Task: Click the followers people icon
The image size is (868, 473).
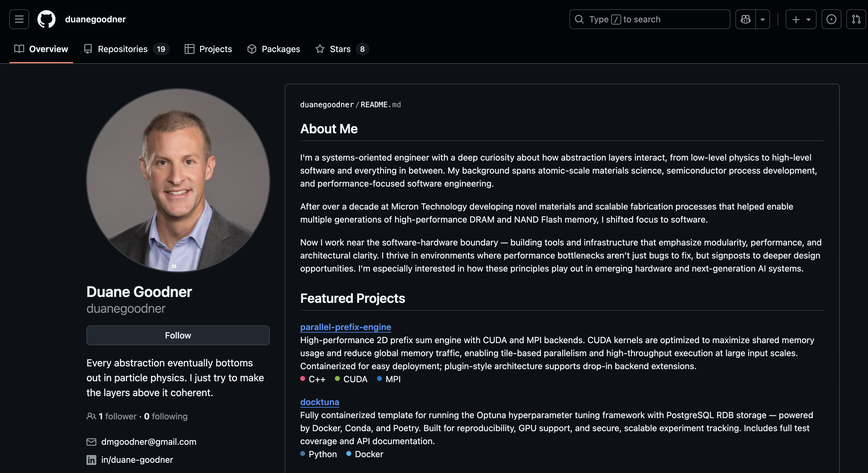Action: [91, 416]
